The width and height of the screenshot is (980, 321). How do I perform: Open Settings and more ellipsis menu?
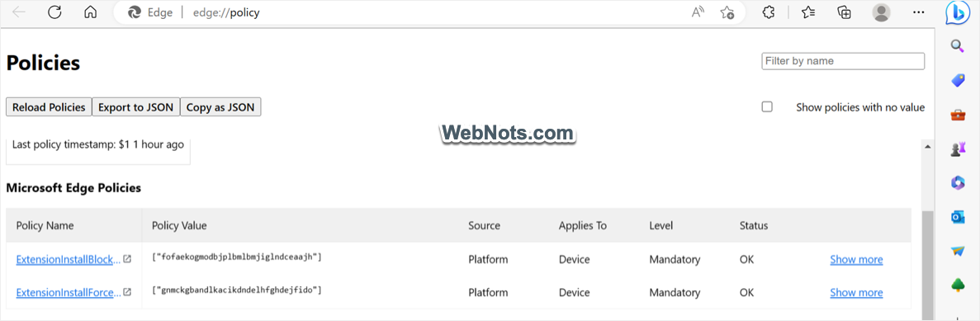[918, 12]
